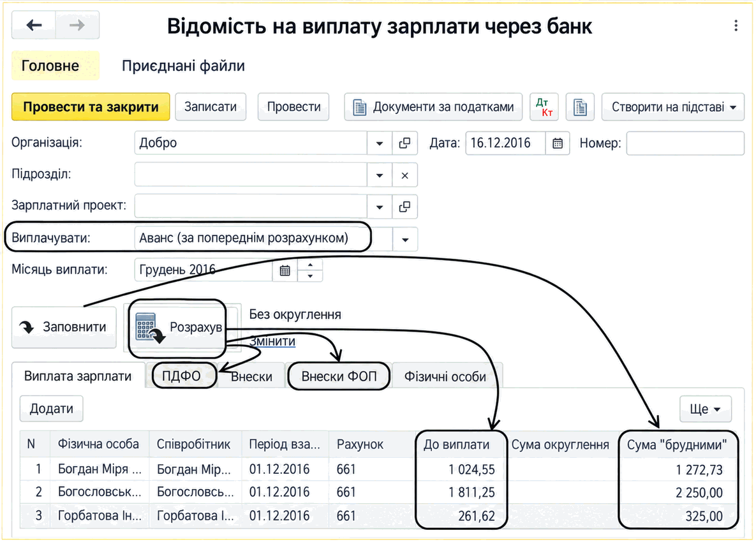Click the gross amount 325,00
The height and width of the screenshot is (542, 756).
pyautogui.click(x=704, y=516)
